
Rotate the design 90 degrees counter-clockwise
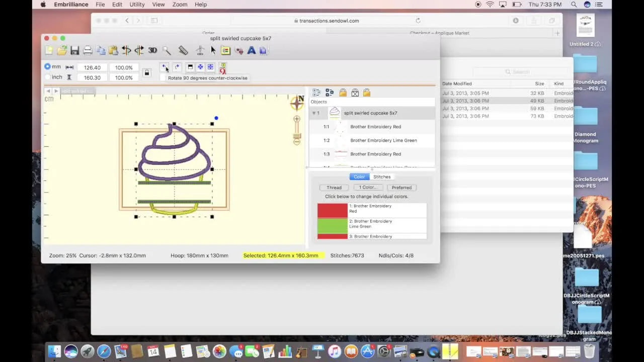pyautogui.click(x=164, y=67)
